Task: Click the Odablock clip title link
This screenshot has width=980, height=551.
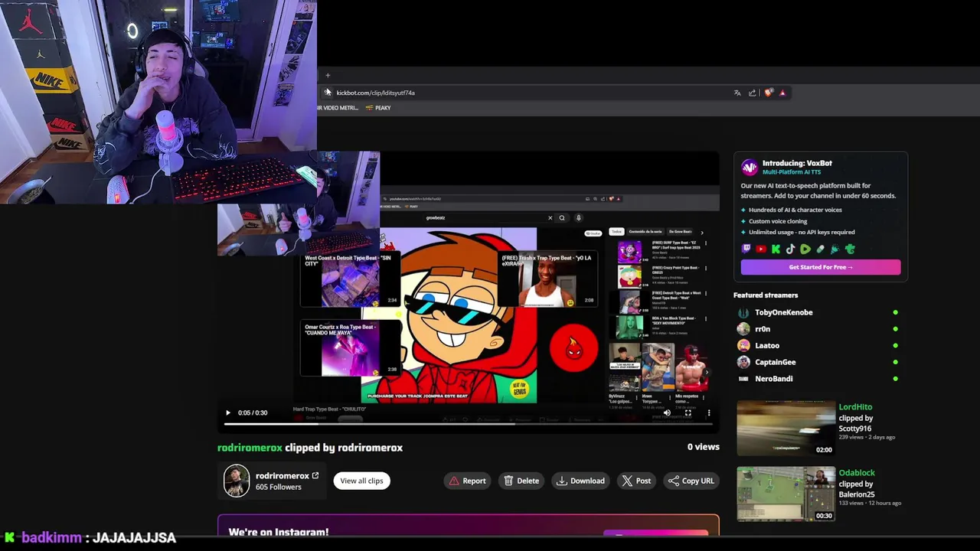Action: click(x=857, y=473)
